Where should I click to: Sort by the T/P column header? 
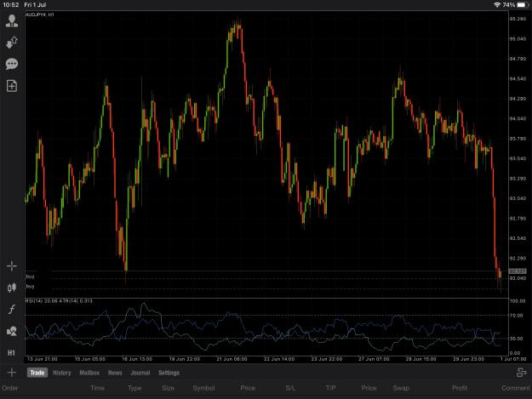[x=330, y=388]
